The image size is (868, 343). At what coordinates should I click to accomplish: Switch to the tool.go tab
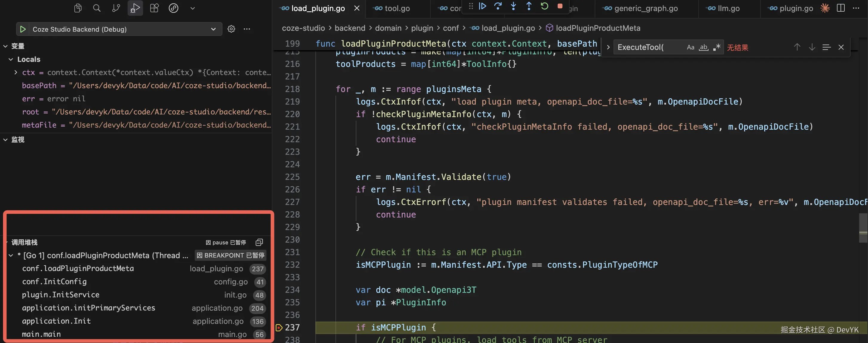tap(397, 8)
